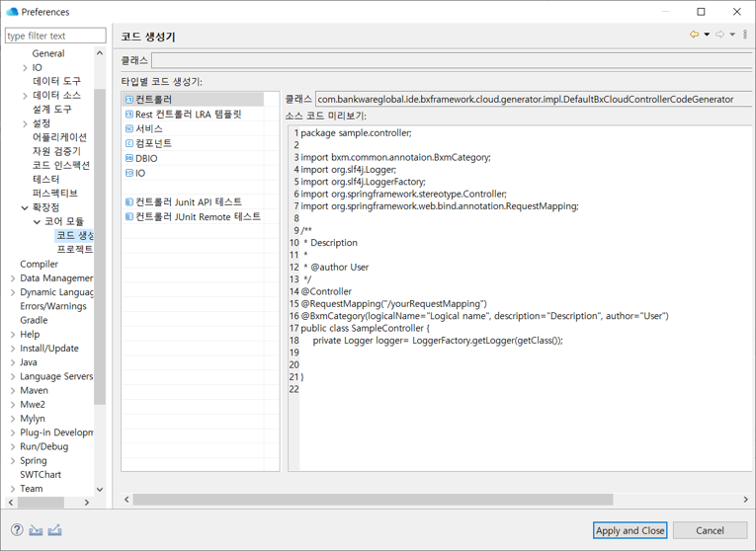The image size is (756, 551).
Task: Expand the Maven tree node
Action: tap(13, 390)
